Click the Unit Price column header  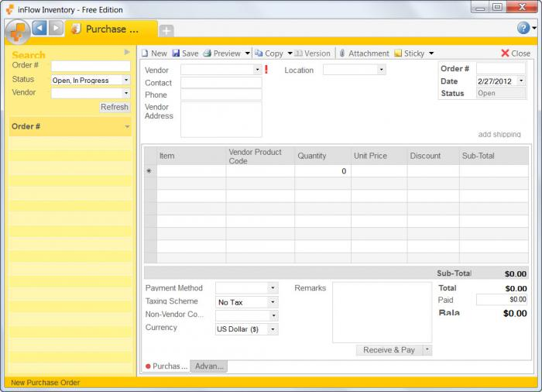coord(379,156)
